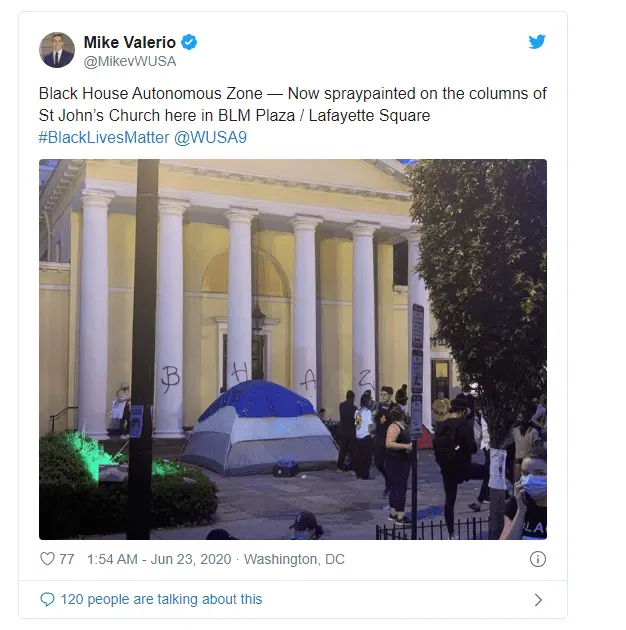
Task: Open the St John's Church photo
Action: (x=293, y=350)
